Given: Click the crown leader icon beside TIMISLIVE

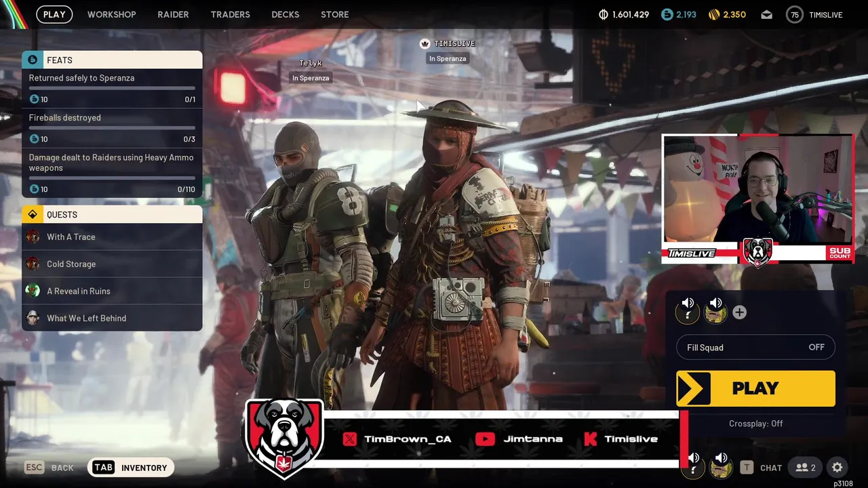Looking at the screenshot, I should [x=425, y=43].
